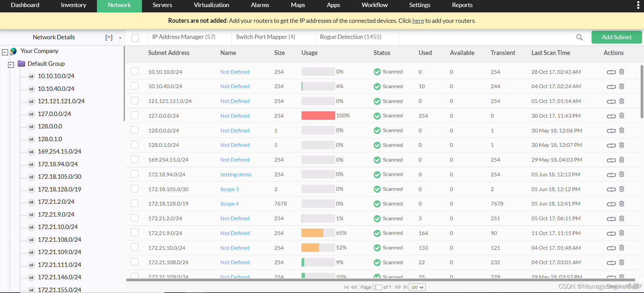Click the Your Company globe icon
The height and width of the screenshot is (293, 644).
(x=13, y=51)
